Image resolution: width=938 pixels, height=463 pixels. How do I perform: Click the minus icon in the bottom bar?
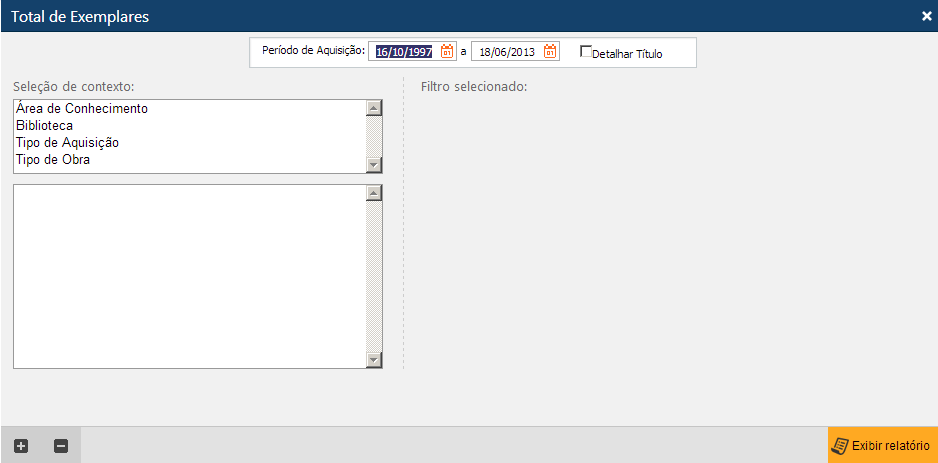click(60, 446)
